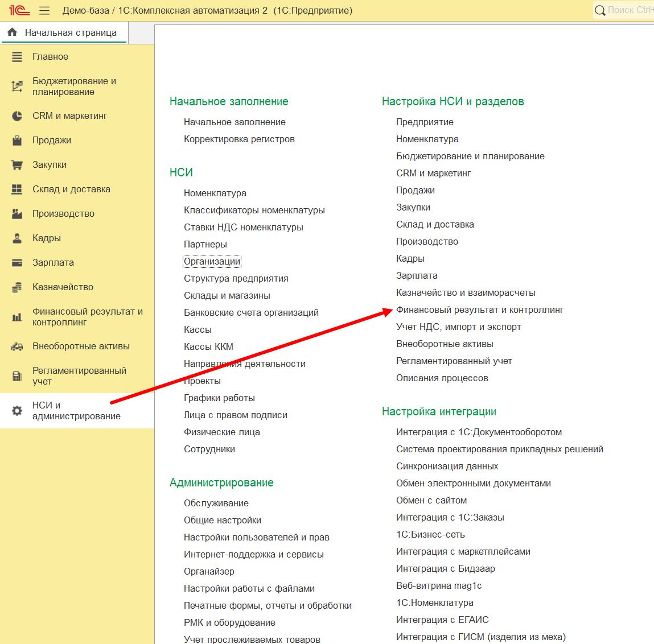
Task: Open the Организации link
Action: pyautogui.click(x=212, y=262)
